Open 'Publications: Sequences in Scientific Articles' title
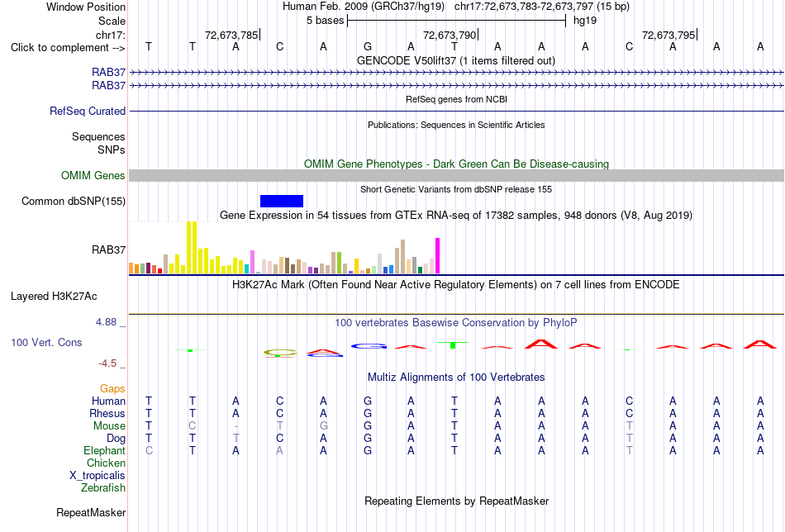This screenshot has width=785, height=532. coord(456,125)
